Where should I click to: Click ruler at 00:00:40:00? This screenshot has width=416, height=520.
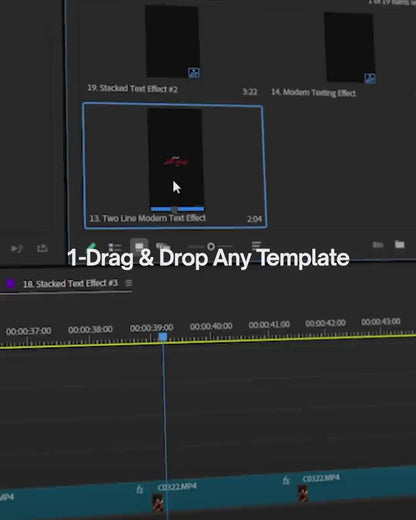[211, 326]
